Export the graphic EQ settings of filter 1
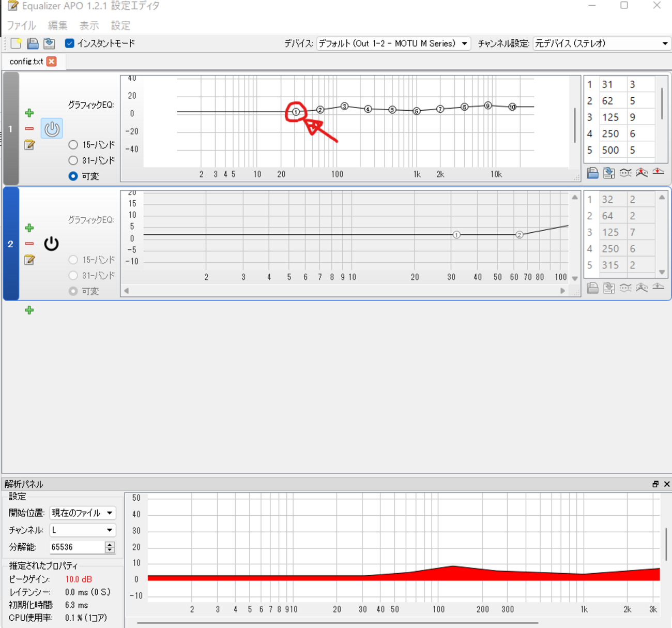The width and height of the screenshot is (672, 628). pyautogui.click(x=609, y=172)
